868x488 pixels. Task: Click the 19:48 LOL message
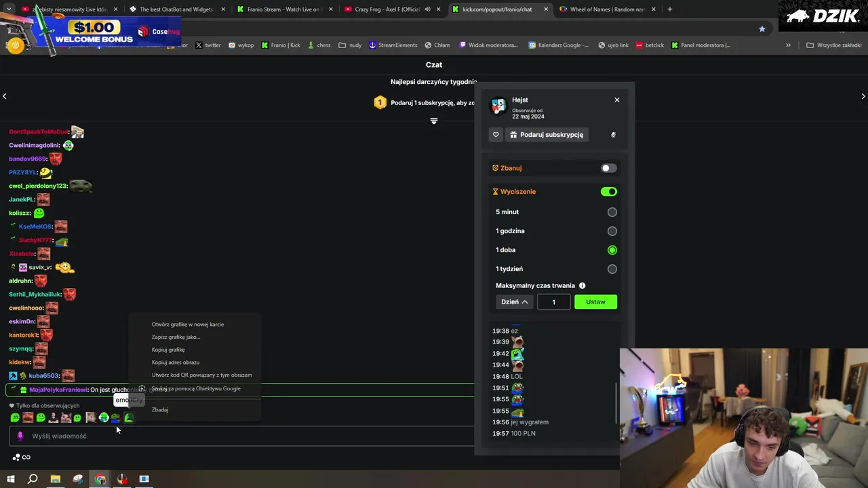pyautogui.click(x=507, y=377)
